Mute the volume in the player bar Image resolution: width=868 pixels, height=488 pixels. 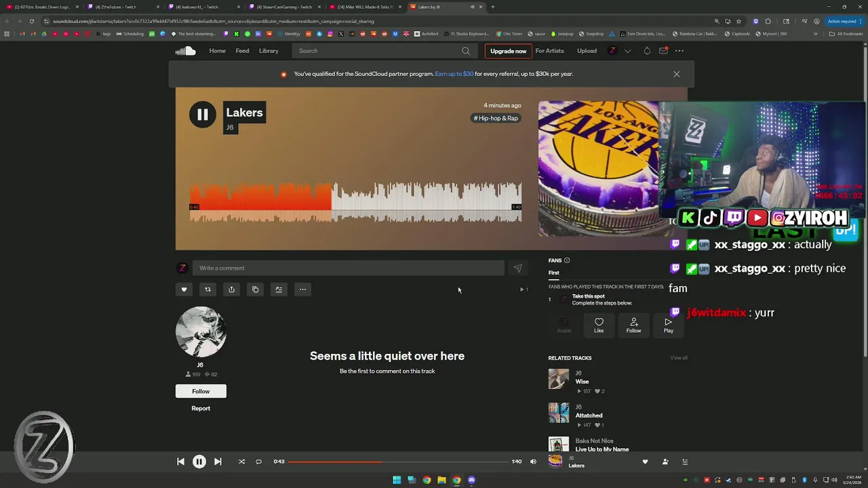[533, 462]
